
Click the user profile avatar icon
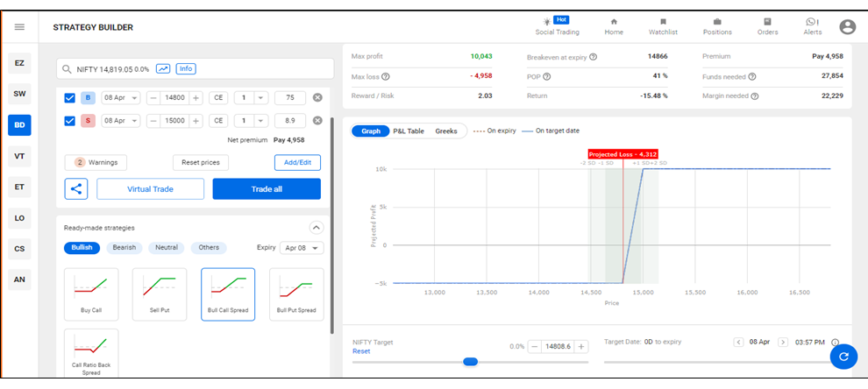point(847,27)
